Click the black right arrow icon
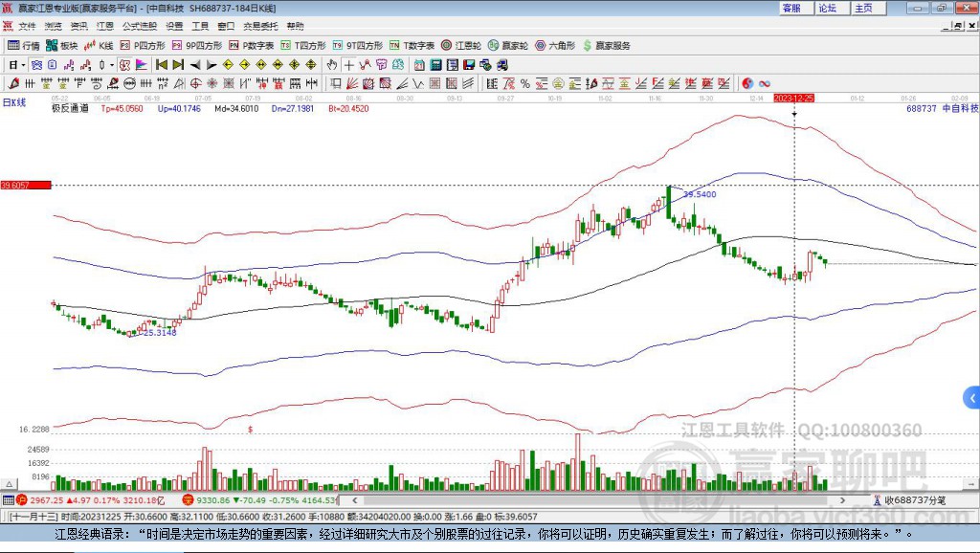Image resolution: width=980 pixels, height=553 pixels. pyautogui.click(x=212, y=65)
